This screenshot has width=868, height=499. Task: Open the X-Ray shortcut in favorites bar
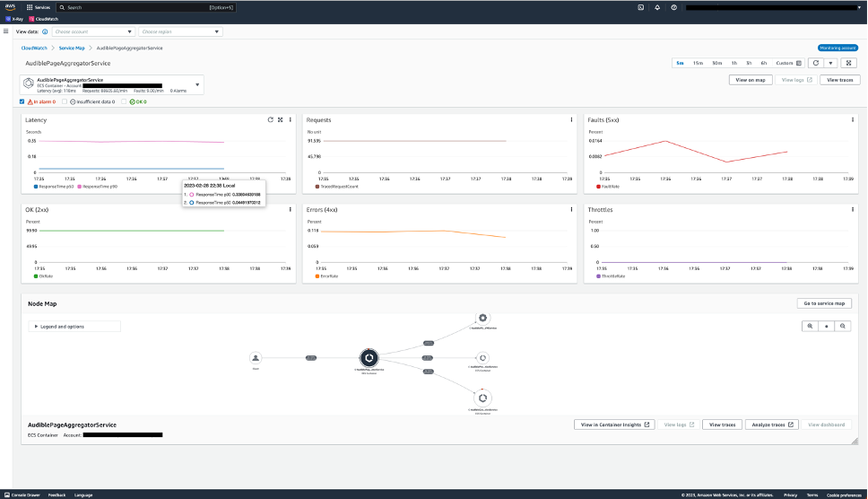[x=14, y=19]
